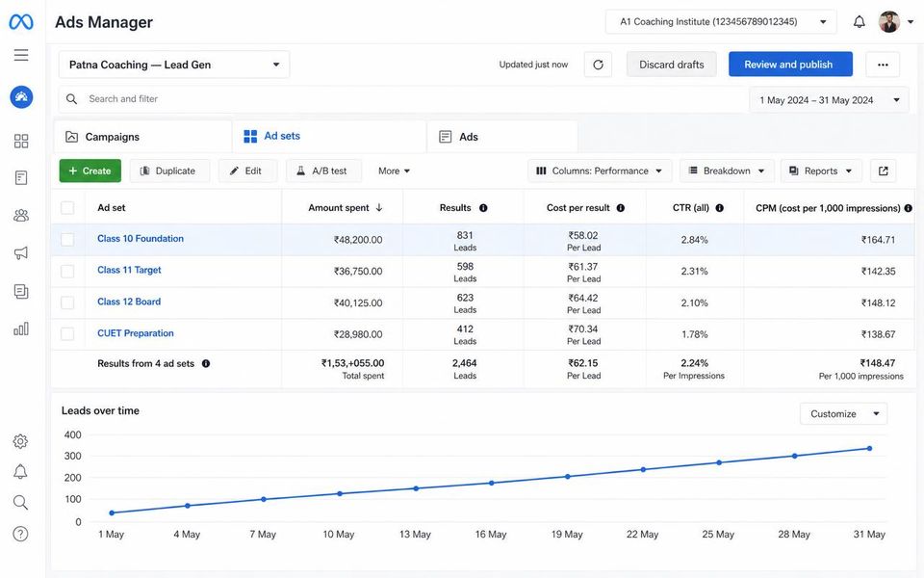
Task: Open CUET Preparation ad set
Action: [x=136, y=333]
